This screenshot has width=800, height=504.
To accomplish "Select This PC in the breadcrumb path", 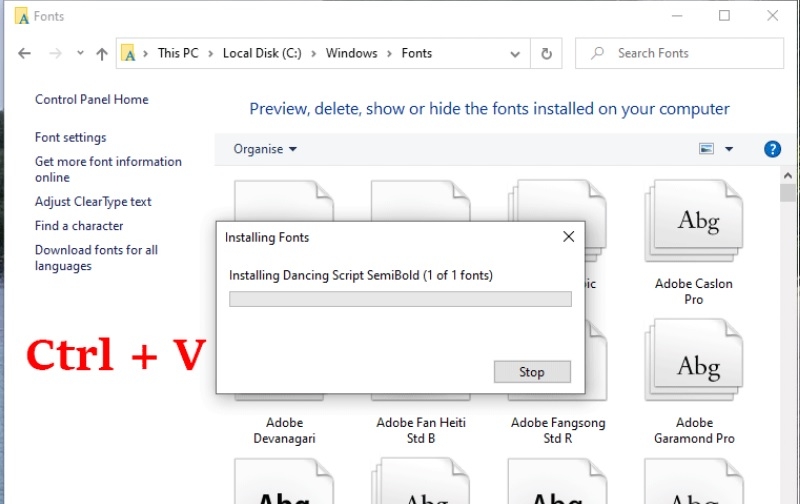I will click(x=178, y=53).
